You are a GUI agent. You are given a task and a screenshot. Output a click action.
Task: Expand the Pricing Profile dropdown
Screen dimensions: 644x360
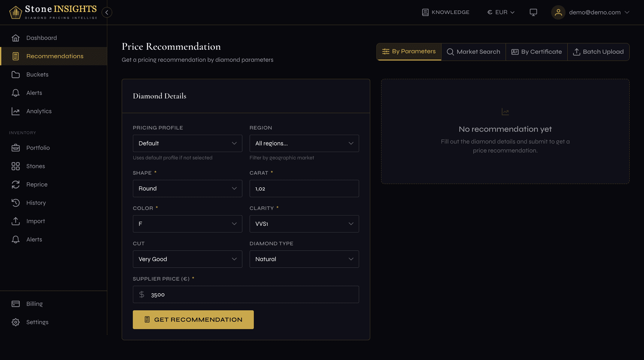(x=187, y=143)
